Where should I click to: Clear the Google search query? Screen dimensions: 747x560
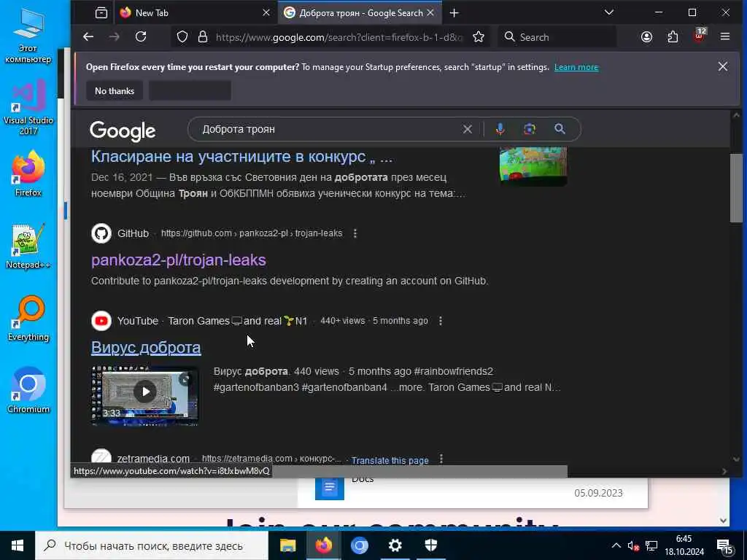tap(468, 129)
